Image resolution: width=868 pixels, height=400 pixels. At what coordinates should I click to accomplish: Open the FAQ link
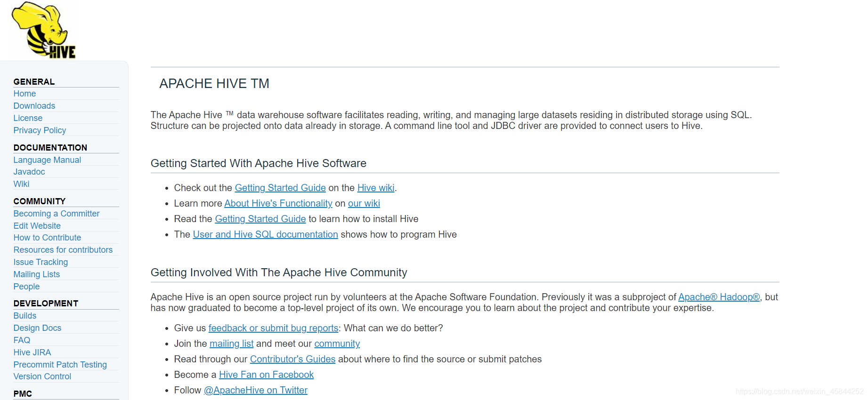click(22, 340)
